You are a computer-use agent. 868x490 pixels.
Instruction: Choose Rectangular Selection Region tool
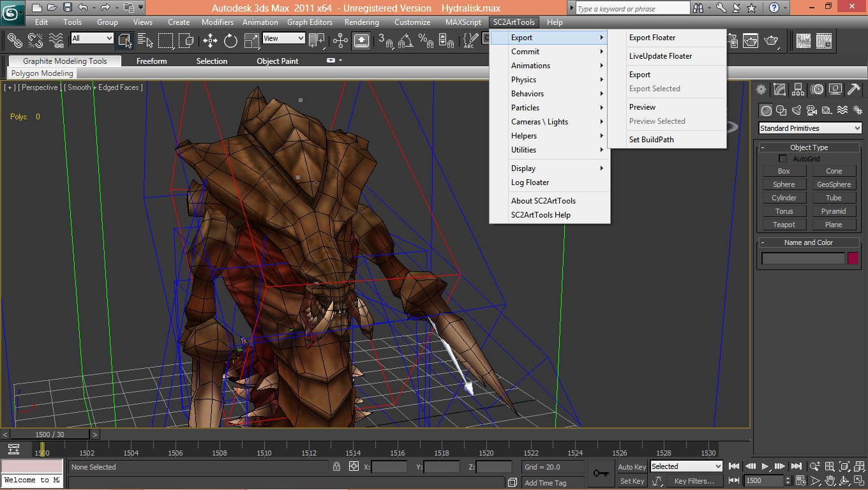(166, 40)
